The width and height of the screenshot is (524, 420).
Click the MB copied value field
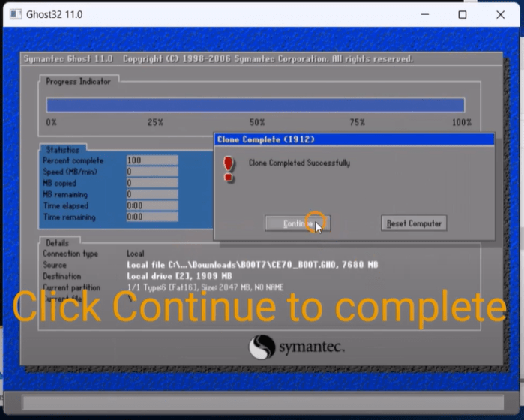click(151, 183)
